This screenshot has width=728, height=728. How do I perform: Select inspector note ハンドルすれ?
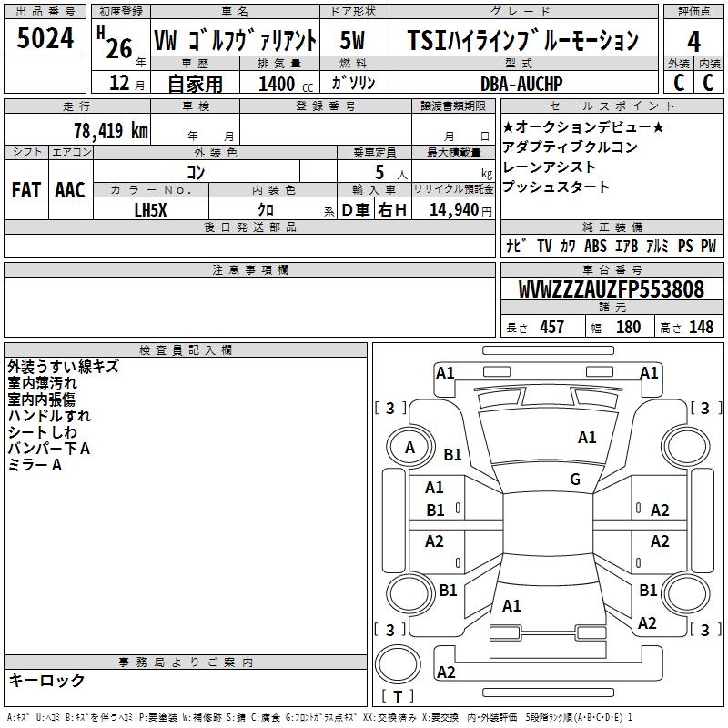49,416
